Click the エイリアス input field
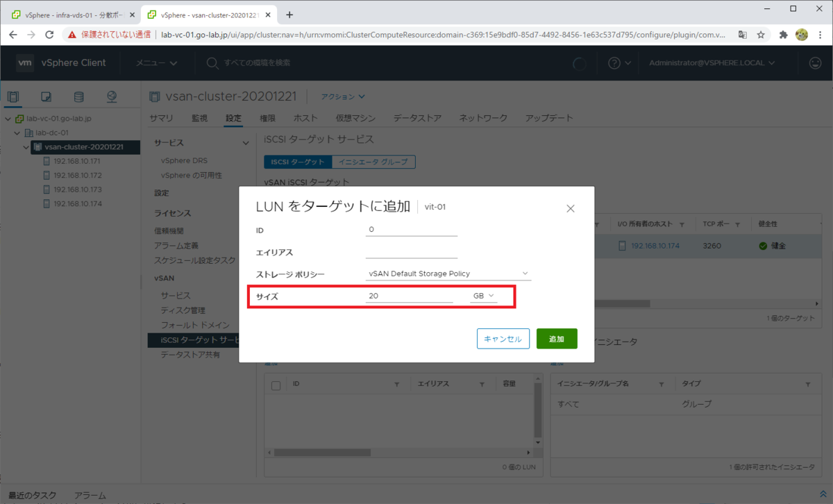 (x=412, y=251)
